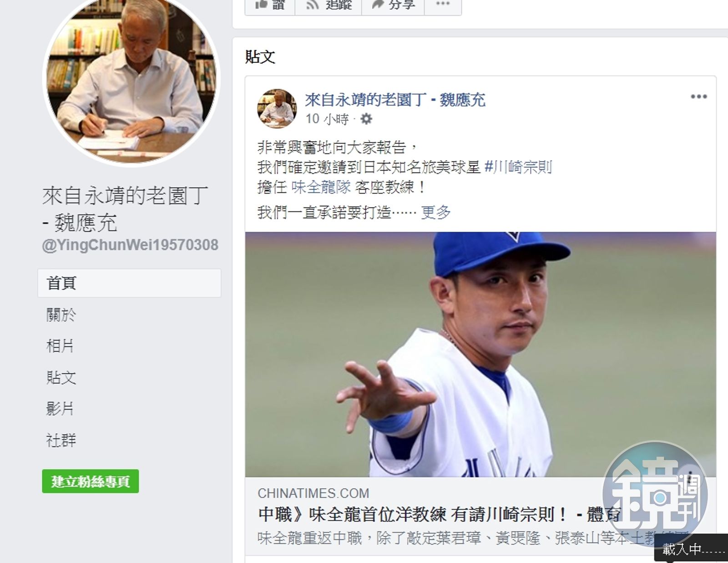Click the post privacy gear icon
The width and height of the screenshot is (728, 563).
point(366,119)
